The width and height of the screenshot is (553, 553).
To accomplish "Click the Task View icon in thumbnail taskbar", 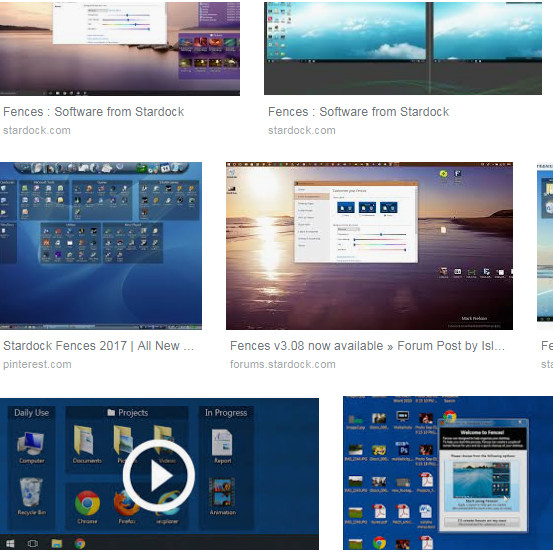I will [33, 543].
